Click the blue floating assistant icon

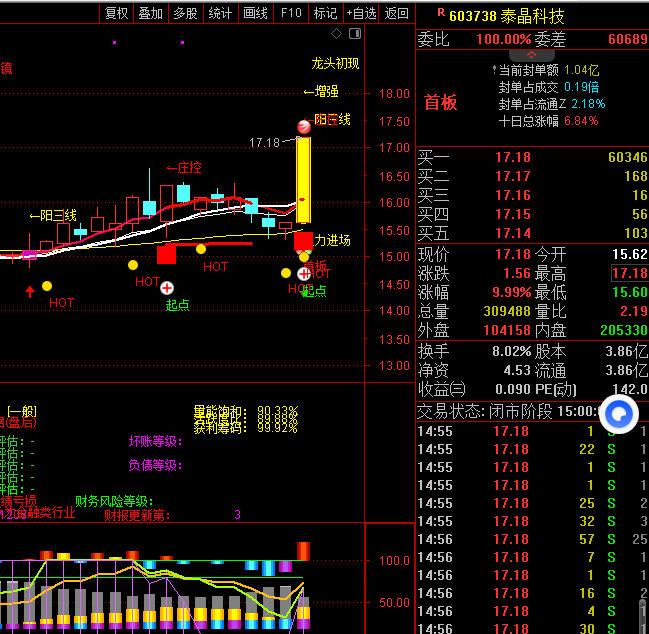click(x=618, y=415)
